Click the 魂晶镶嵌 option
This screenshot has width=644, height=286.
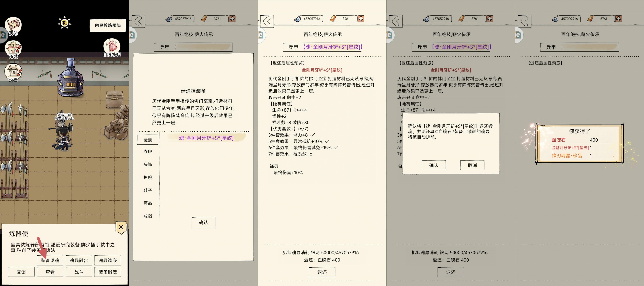(107, 260)
